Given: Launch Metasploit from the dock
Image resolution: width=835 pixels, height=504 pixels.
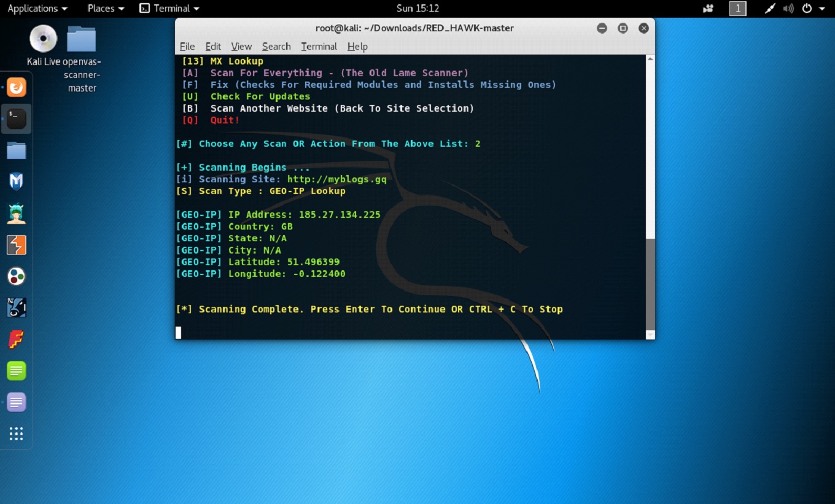Looking at the screenshot, I should (x=16, y=182).
